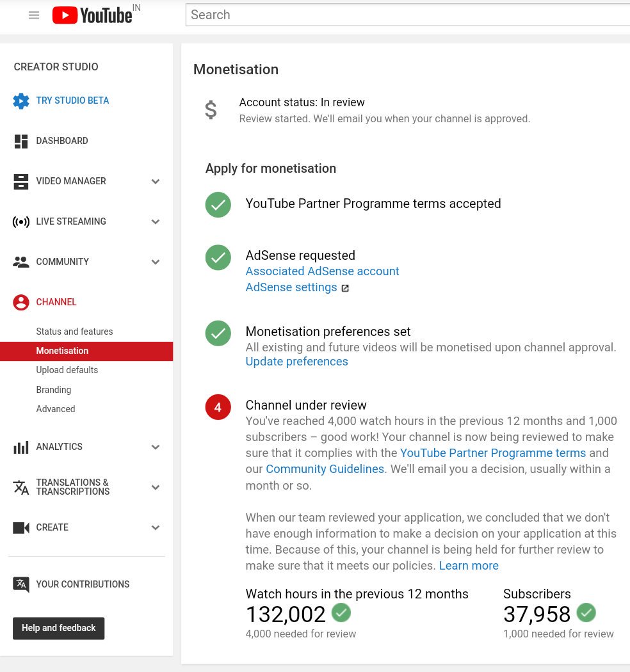Viewport: 630px width, 672px height.
Task: Click the Live Streaming broadcast icon
Action: click(x=21, y=221)
